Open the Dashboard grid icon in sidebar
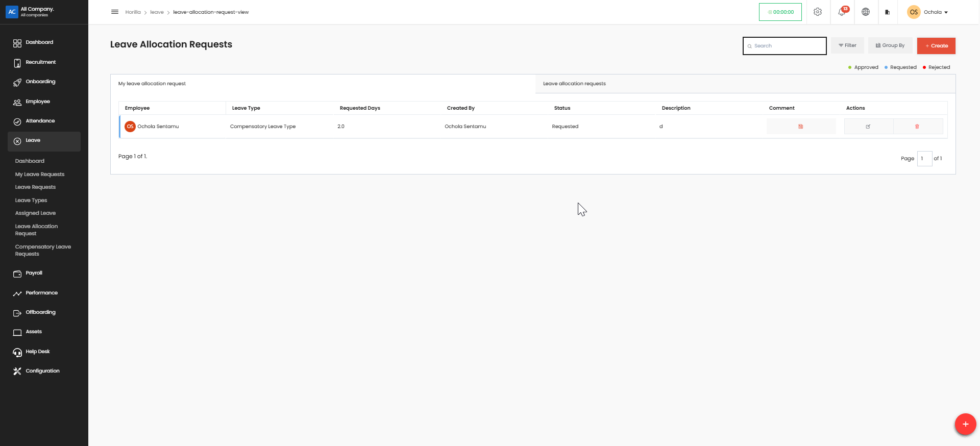 [x=17, y=43]
